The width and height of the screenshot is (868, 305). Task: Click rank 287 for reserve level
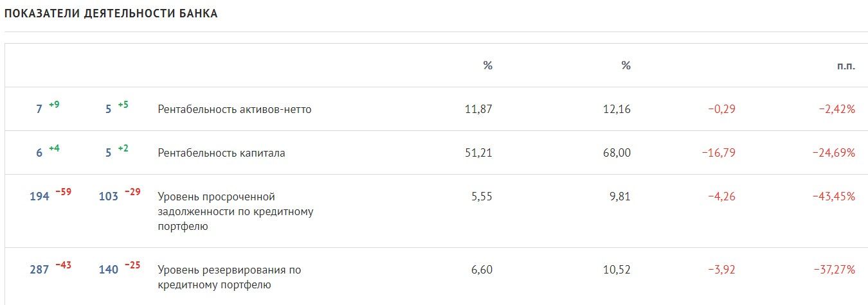click(39, 270)
